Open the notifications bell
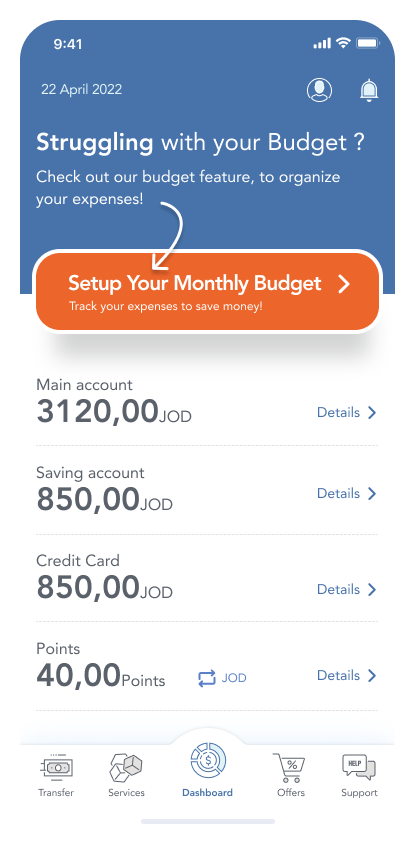This screenshot has width=415, height=852. click(369, 90)
